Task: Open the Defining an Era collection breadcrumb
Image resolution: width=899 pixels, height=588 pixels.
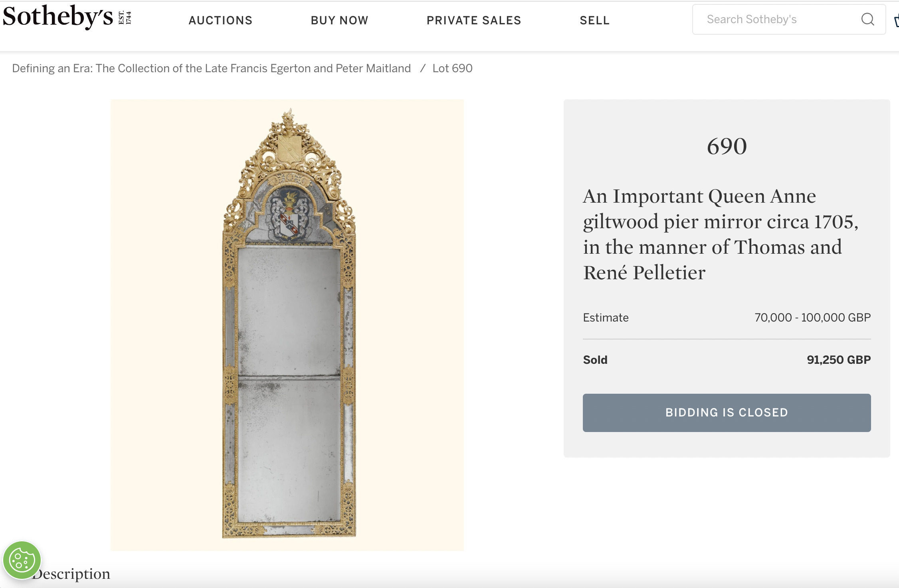Action: coord(211,68)
